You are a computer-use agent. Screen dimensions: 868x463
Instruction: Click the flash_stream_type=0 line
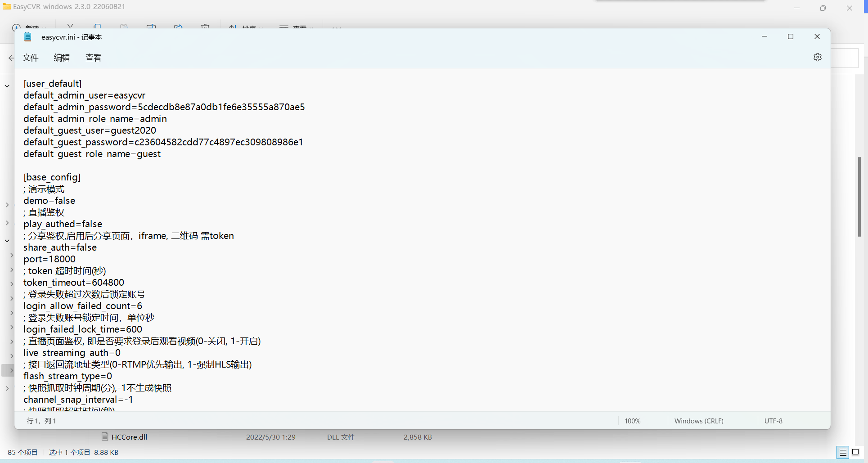point(68,376)
